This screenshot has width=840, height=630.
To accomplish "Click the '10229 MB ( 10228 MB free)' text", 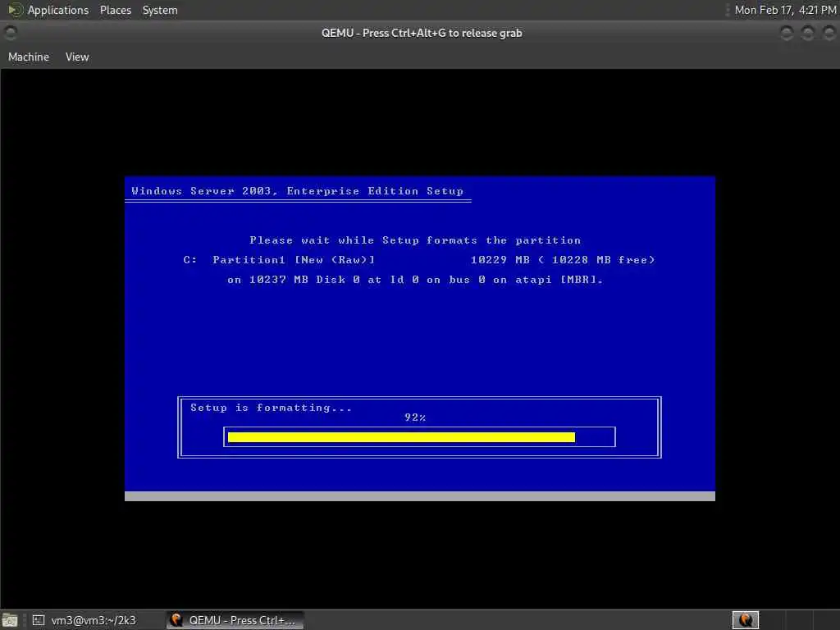I will point(563,260).
